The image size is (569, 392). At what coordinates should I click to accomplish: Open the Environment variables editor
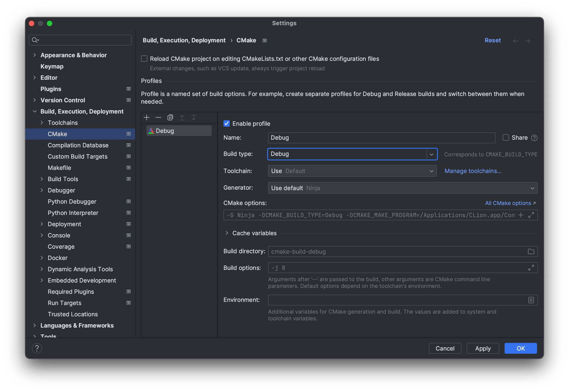pos(531,300)
